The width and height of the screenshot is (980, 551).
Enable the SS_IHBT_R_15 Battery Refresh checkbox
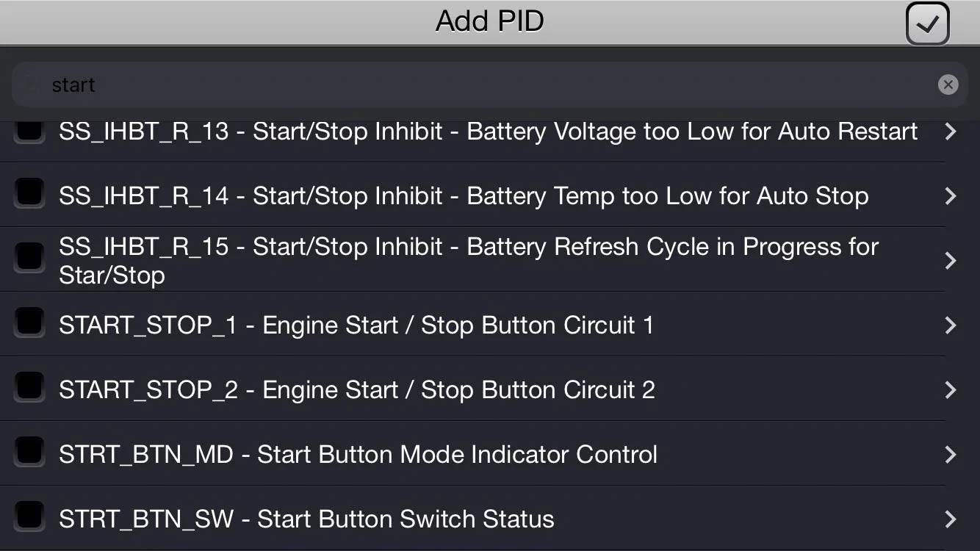point(29,260)
